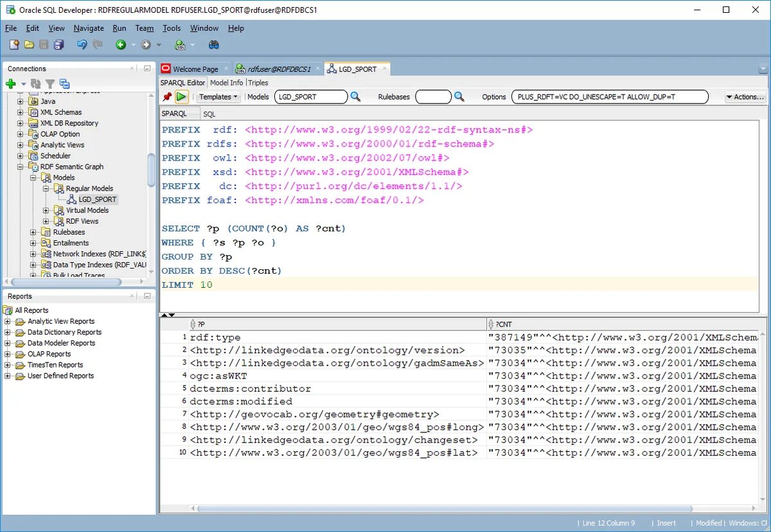
Task: Open the Back button dropdown arrow
Action: pyautogui.click(x=133, y=45)
